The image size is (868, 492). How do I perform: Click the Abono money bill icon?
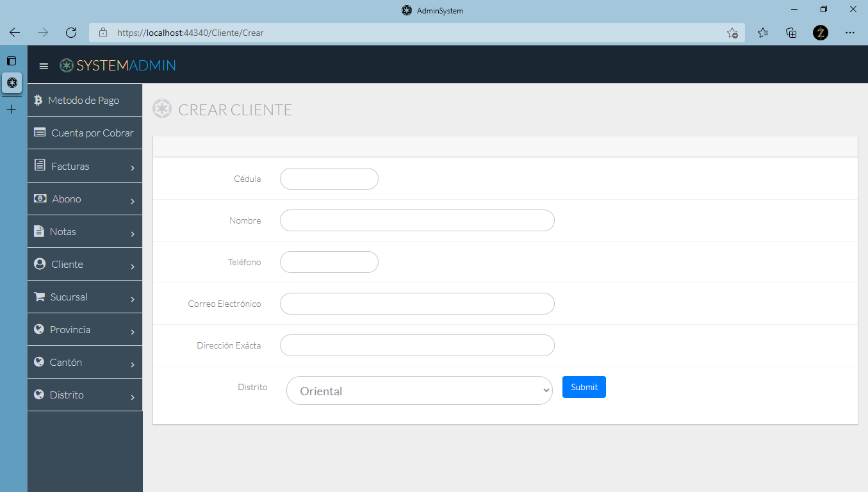tap(40, 199)
